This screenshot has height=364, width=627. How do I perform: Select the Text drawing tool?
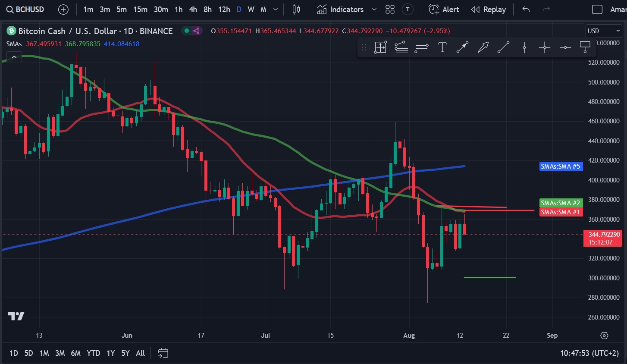coord(442,47)
